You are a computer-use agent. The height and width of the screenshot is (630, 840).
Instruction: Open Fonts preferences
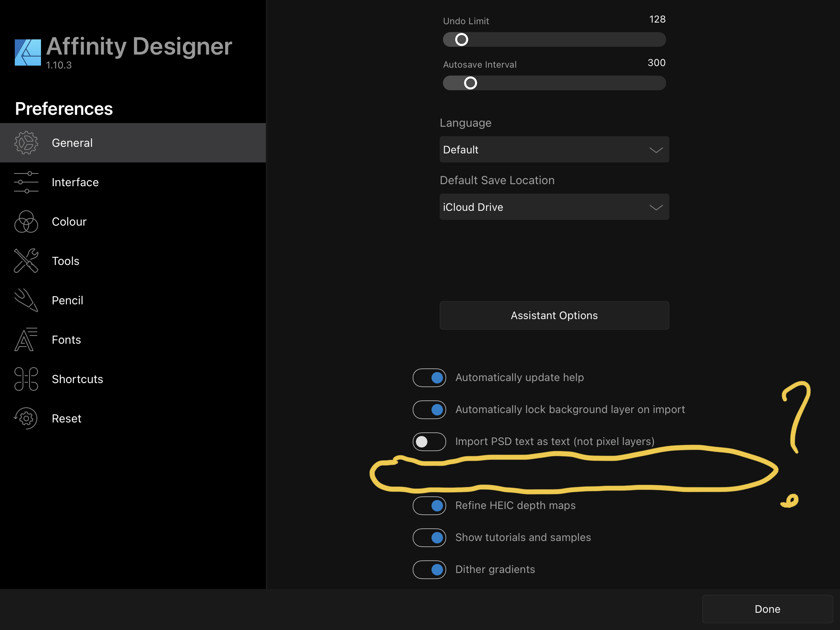click(133, 340)
